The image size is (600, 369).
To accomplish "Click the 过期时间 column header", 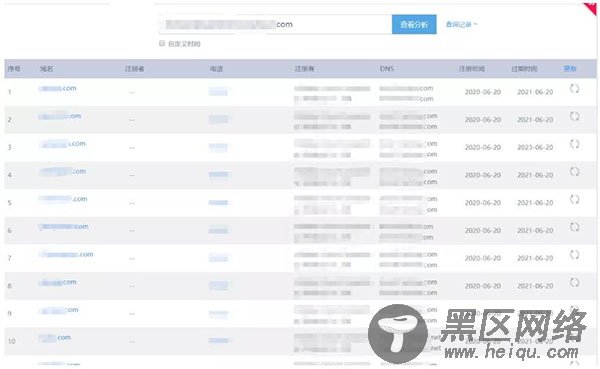I will point(524,69).
